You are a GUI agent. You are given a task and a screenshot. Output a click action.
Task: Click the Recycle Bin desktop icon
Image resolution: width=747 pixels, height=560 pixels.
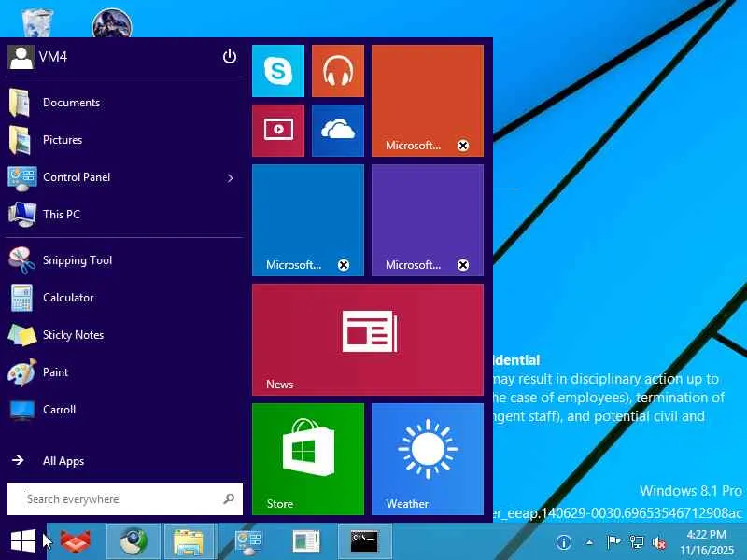37,21
